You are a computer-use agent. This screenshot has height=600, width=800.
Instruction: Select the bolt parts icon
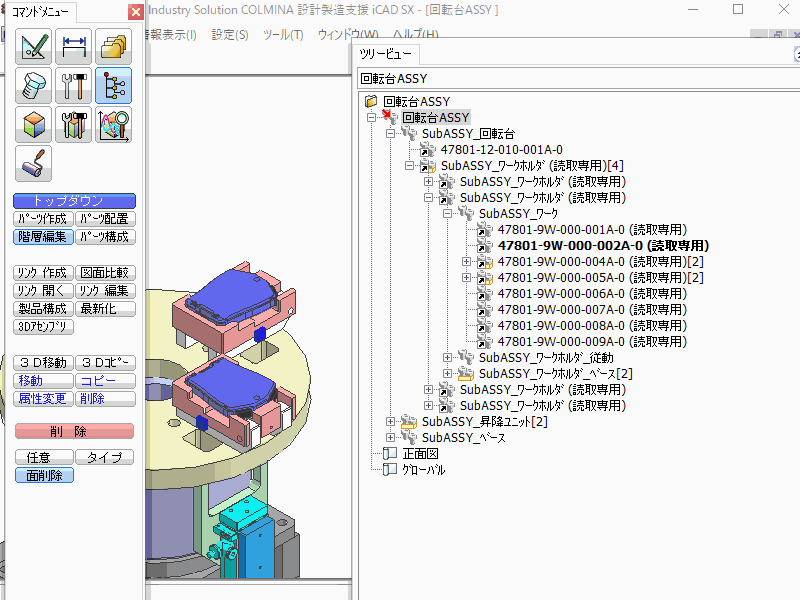(34, 86)
